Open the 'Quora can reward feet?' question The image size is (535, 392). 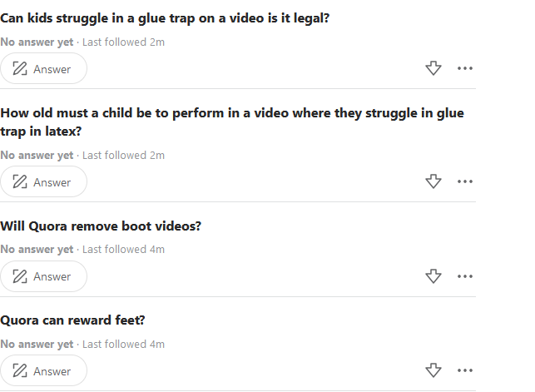73,320
